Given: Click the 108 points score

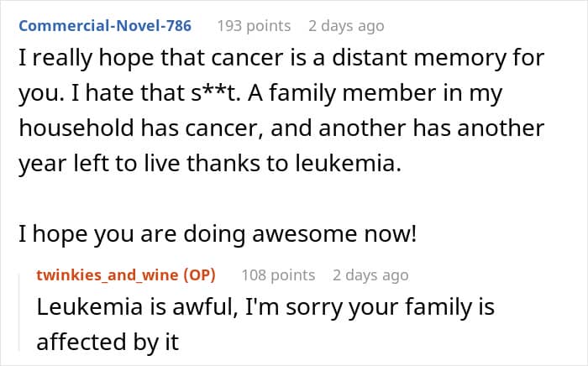Looking at the screenshot, I should 278,275.
